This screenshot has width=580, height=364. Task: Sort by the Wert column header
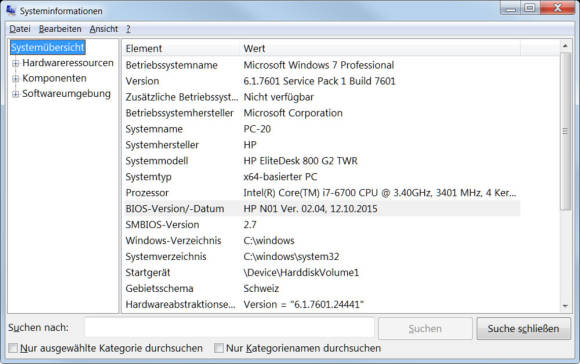[x=380, y=48]
